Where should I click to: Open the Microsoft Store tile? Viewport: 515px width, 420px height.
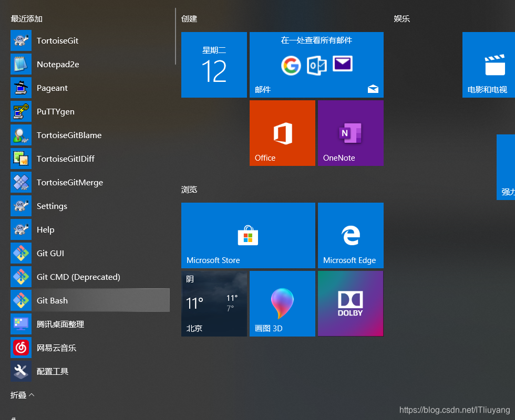(248, 236)
